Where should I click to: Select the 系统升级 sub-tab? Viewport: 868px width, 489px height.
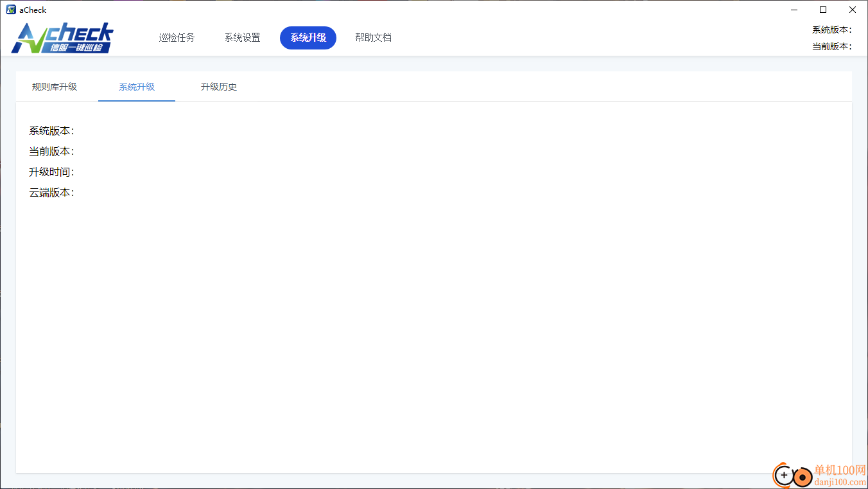point(137,87)
